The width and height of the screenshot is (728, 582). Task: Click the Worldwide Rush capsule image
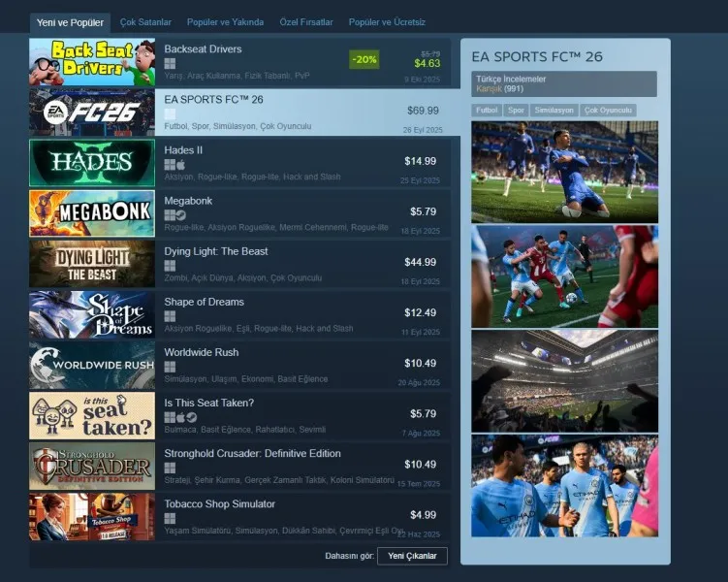tap(92, 366)
